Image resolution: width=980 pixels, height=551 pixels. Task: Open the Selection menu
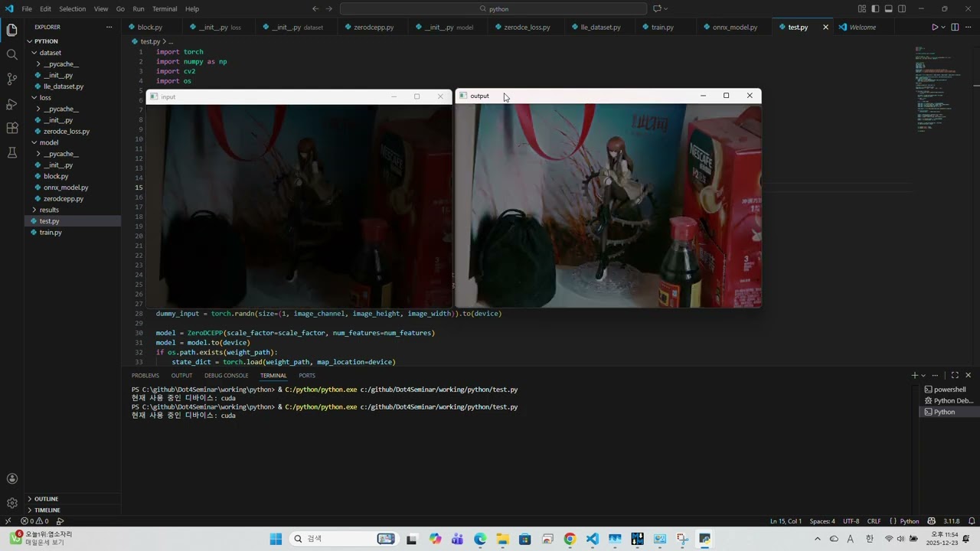coord(73,8)
